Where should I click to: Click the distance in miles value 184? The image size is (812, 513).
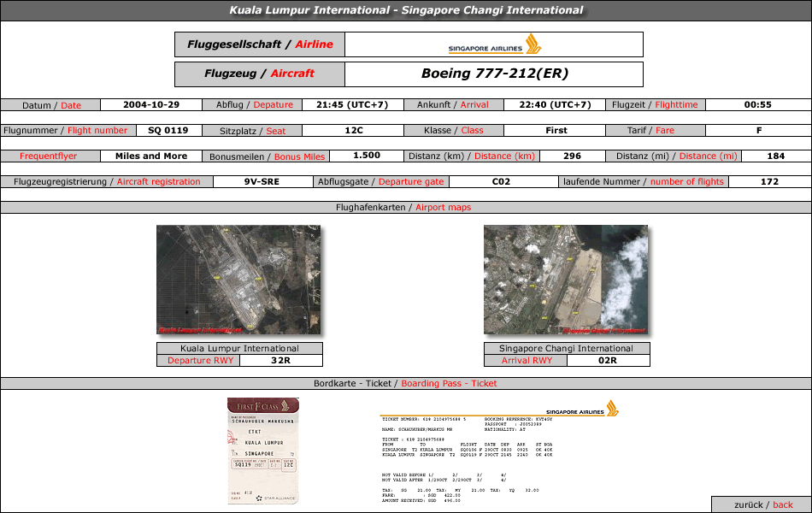coord(776,156)
